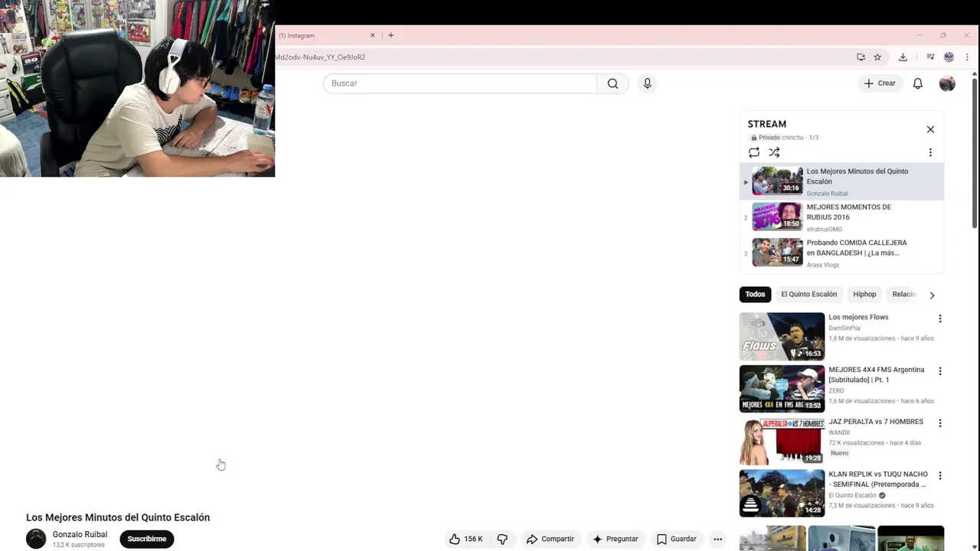Open Gonzalo Ruibal channel avatar

(36, 539)
